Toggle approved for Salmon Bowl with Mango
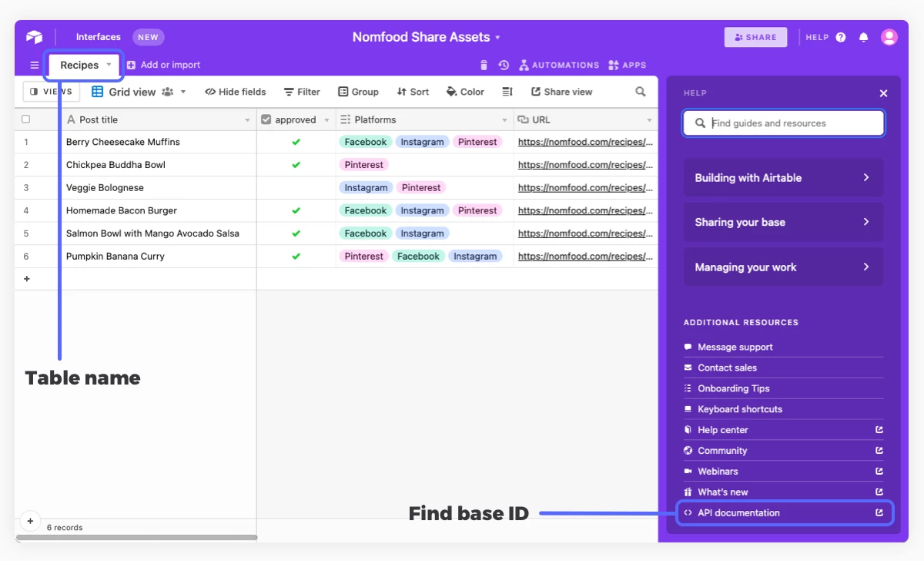The height and width of the screenshot is (561, 924). tap(296, 233)
